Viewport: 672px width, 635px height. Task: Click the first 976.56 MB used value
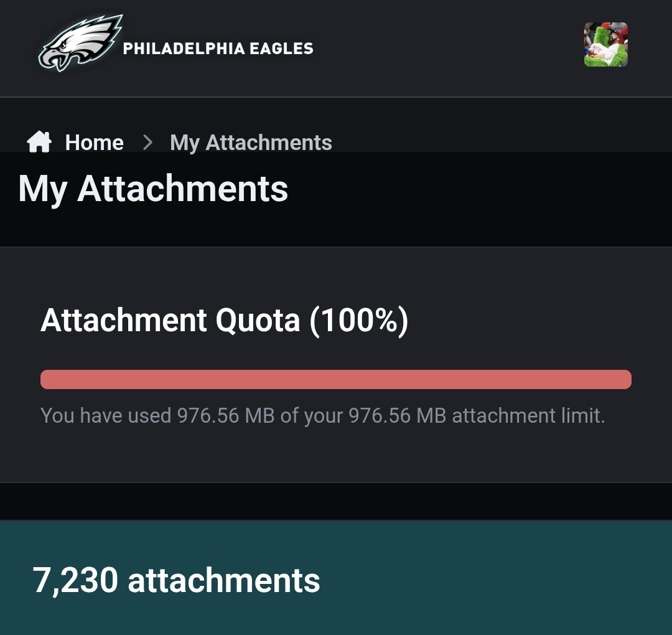pos(225,416)
